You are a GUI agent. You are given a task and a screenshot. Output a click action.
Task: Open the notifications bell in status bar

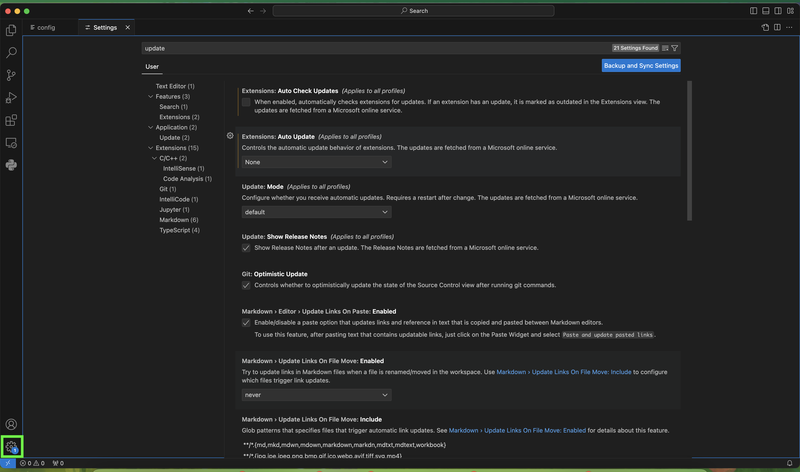[789, 463]
